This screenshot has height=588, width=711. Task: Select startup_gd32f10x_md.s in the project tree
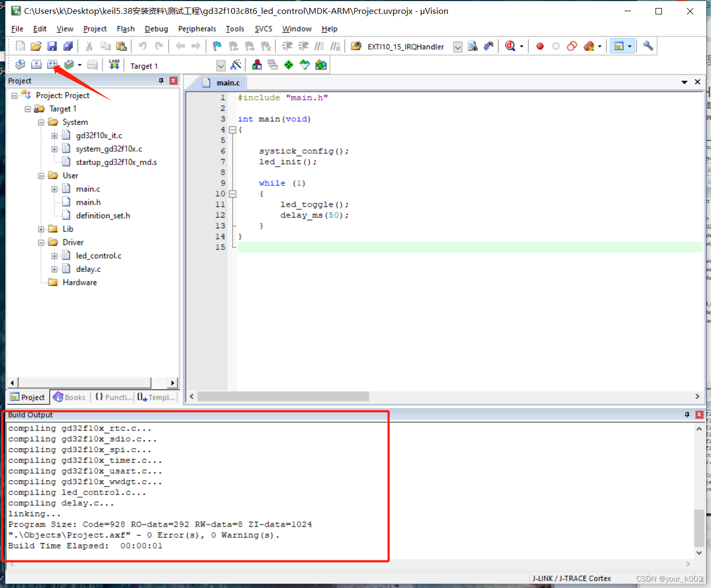pyautogui.click(x=116, y=162)
